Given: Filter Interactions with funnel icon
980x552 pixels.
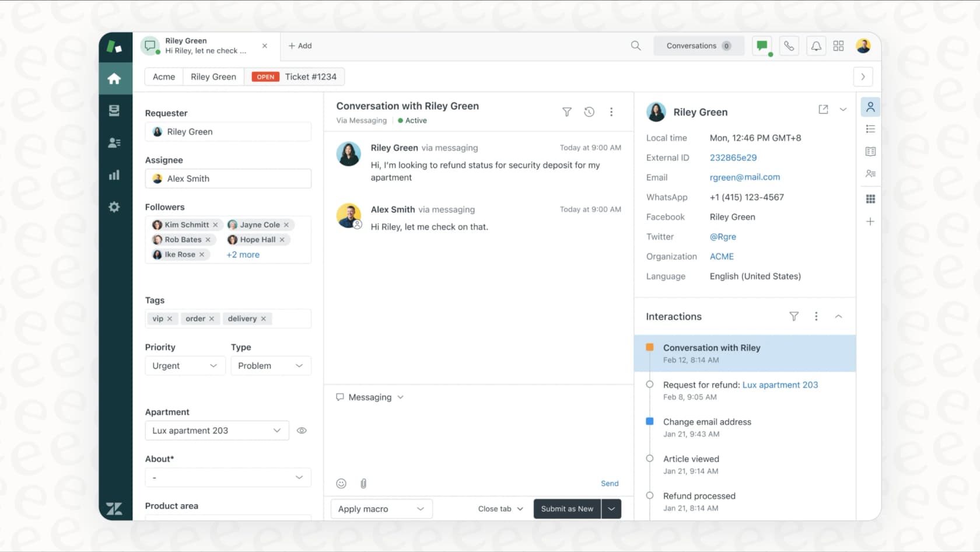Looking at the screenshot, I should 794,316.
